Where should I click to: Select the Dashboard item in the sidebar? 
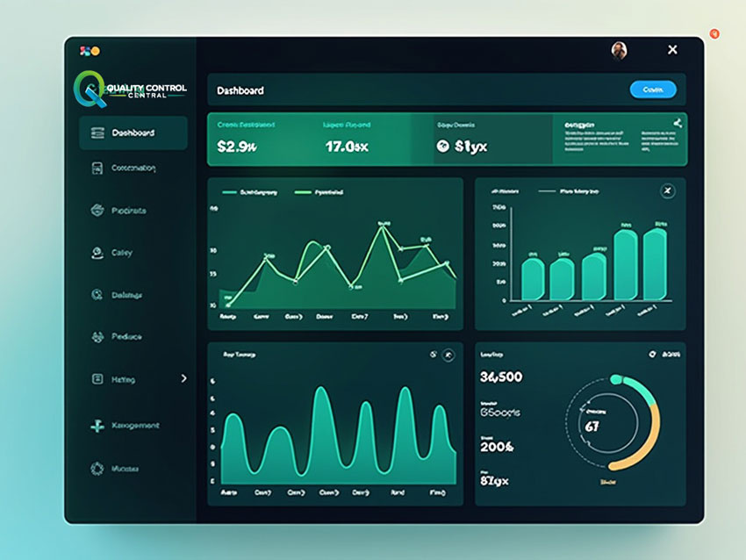pyautogui.click(x=133, y=133)
